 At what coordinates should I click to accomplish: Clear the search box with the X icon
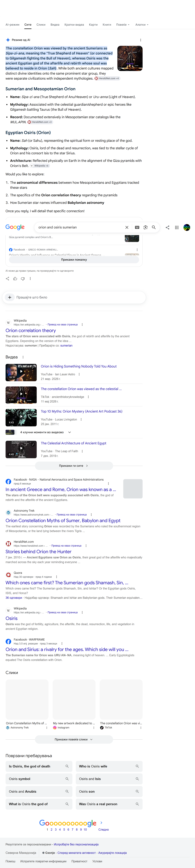(127, 227)
